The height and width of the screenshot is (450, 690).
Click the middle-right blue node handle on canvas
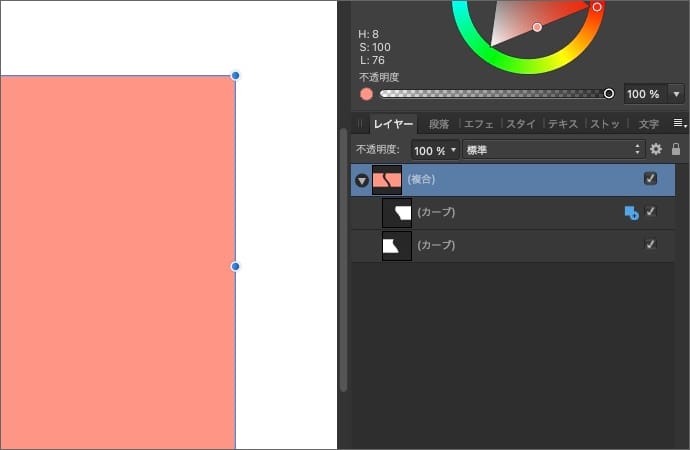tap(236, 266)
